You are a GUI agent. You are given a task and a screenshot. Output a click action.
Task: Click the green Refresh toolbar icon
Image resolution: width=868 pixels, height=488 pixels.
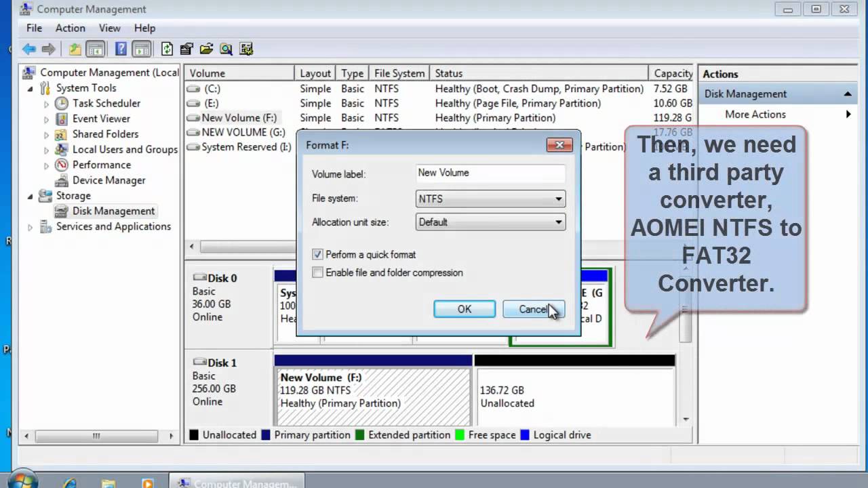(x=167, y=49)
